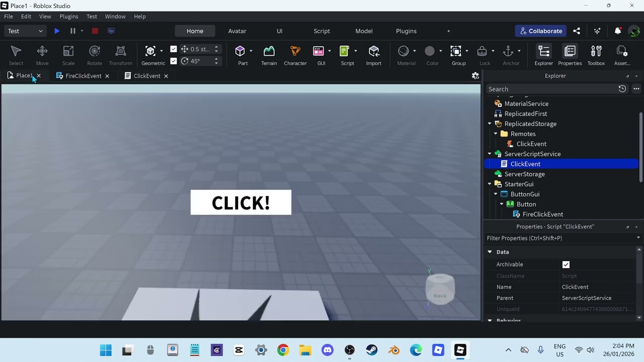This screenshot has width=644, height=362.
Task: Collapse the StarterGui node
Action: (x=490, y=184)
